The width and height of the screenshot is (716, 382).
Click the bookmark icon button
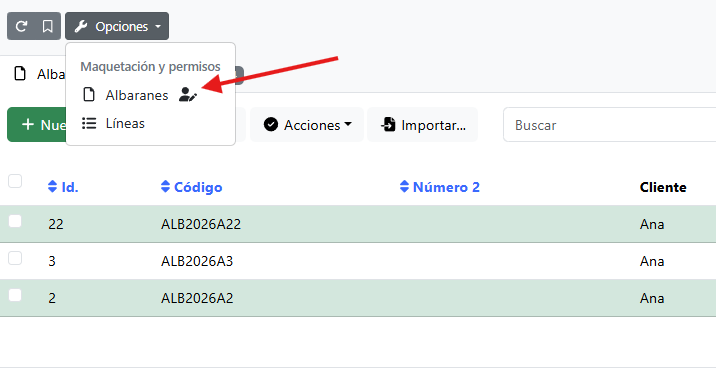click(47, 26)
